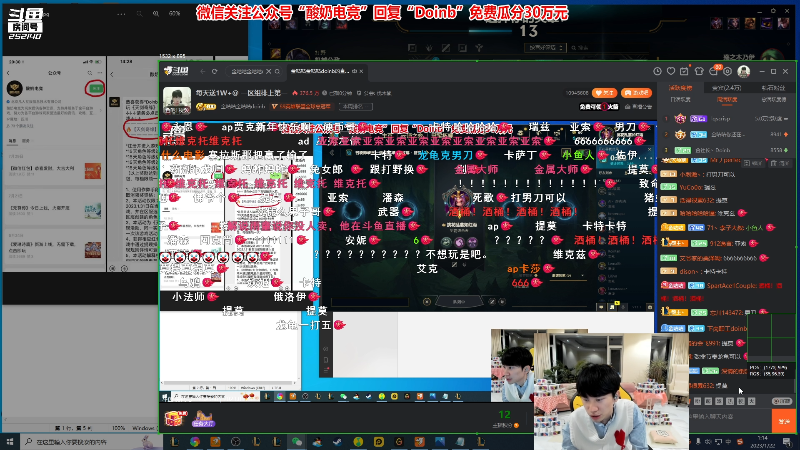Open the volume icon in system tray
800x450 pixels.
pos(708,441)
